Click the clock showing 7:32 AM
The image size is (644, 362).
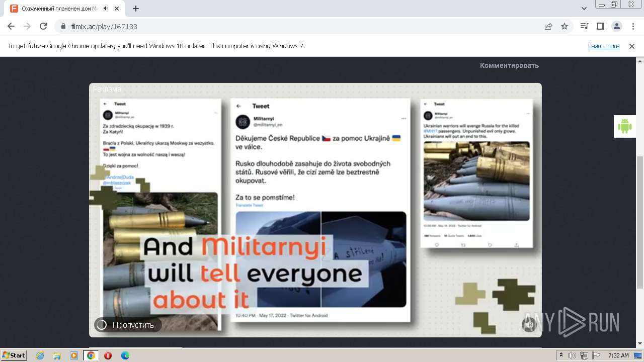pyautogui.click(x=618, y=355)
